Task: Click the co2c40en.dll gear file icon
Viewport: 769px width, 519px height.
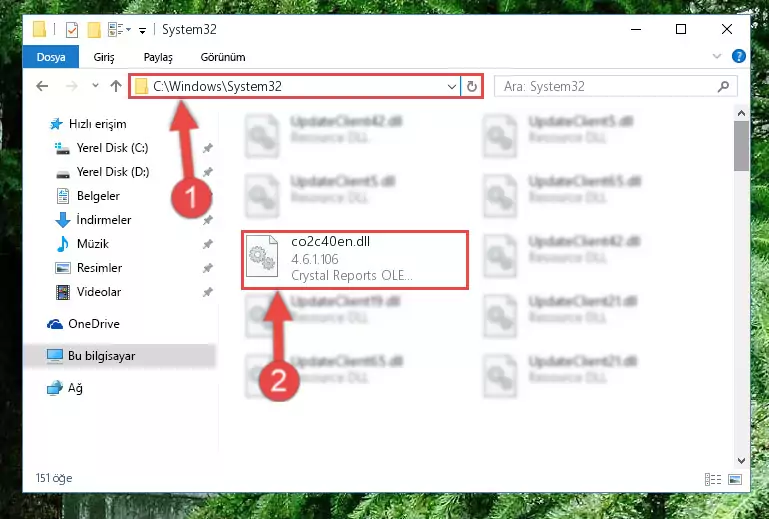Action: coord(262,258)
